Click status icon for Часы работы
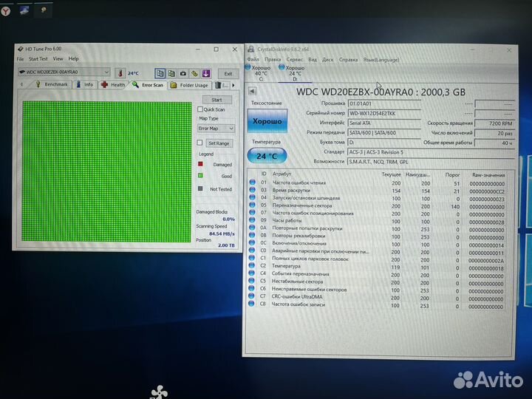This screenshot has height=399, width=532. [x=252, y=220]
